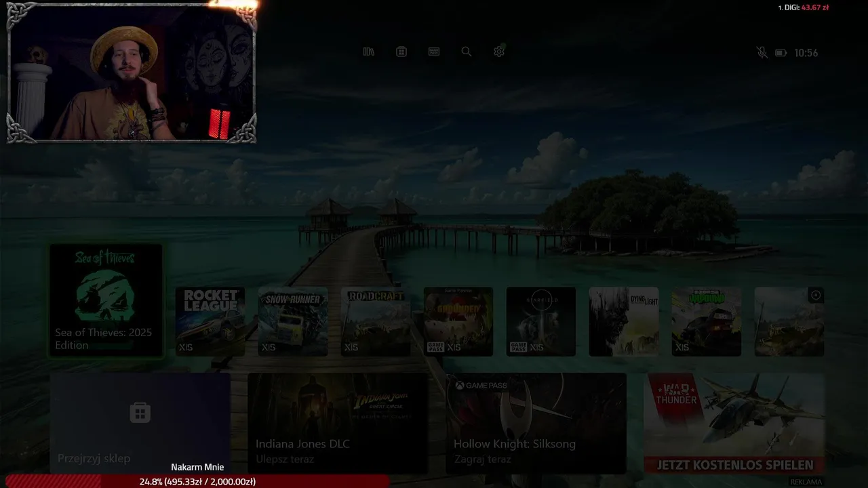Launch the RoadCraft game tile
The image size is (868, 488).
coord(376,321)
